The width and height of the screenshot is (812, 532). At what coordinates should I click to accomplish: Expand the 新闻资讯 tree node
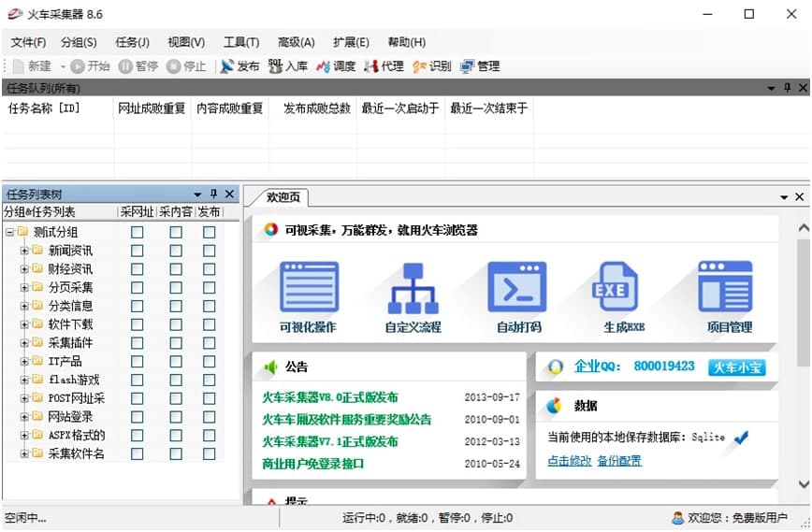pyautogui.click(x=23, y=251)
